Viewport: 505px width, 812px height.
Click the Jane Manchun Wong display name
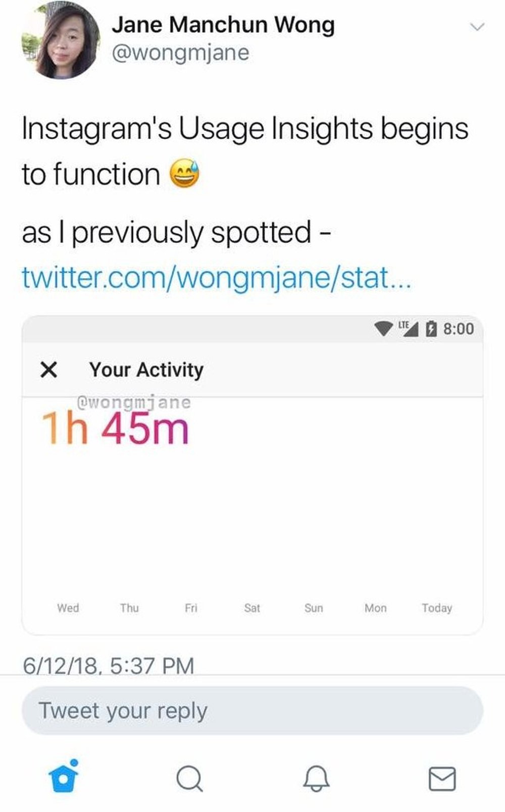[x=223, y=24]
